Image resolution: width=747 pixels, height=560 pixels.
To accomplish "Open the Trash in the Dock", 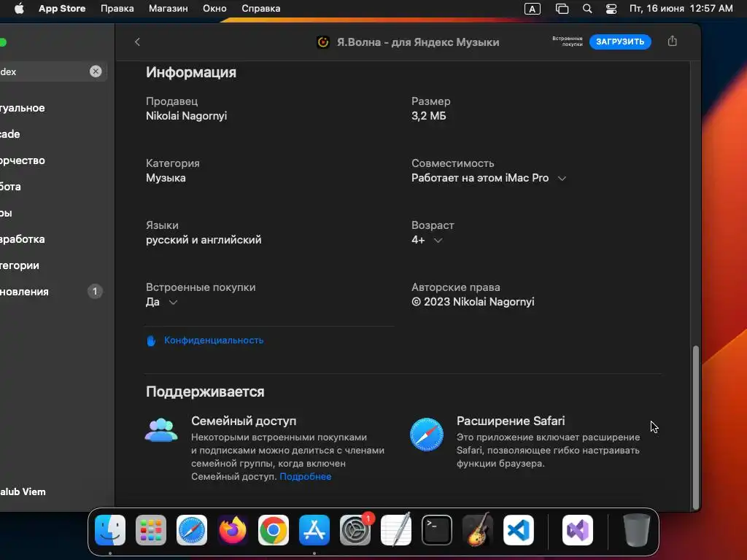I will point(636,530).
